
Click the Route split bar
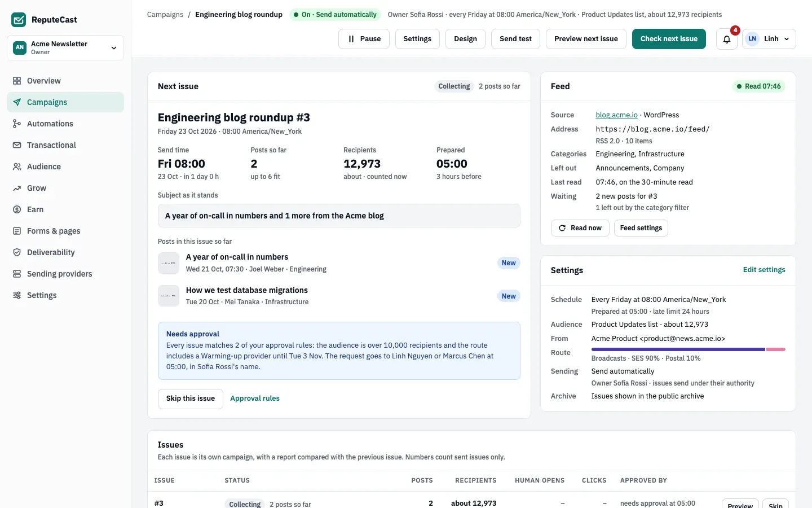(x=688, y=349)
